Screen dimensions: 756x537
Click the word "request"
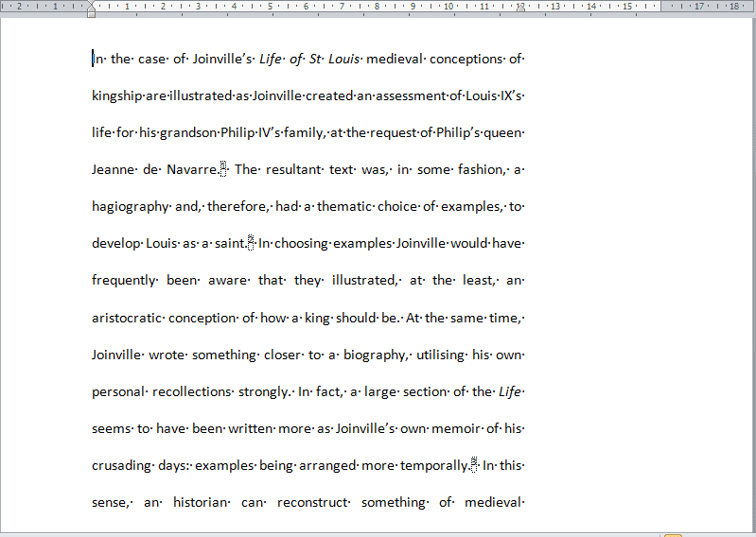pos(393,133)
